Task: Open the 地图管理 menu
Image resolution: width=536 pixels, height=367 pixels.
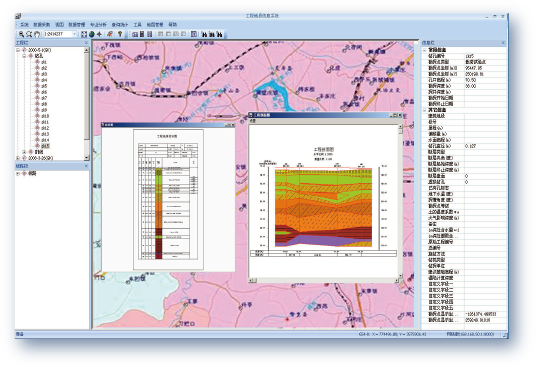Action: tap(155, 25)
